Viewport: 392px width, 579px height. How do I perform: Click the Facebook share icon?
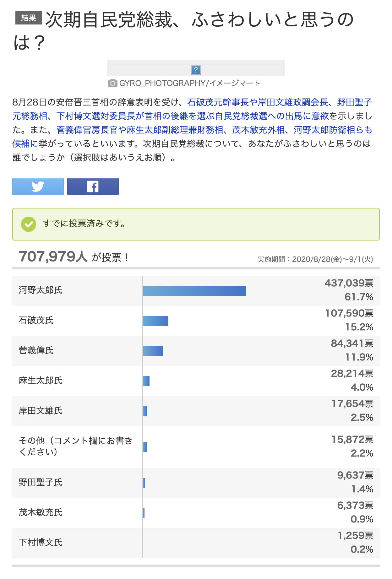pyautogui.click(x=93, y=187)
